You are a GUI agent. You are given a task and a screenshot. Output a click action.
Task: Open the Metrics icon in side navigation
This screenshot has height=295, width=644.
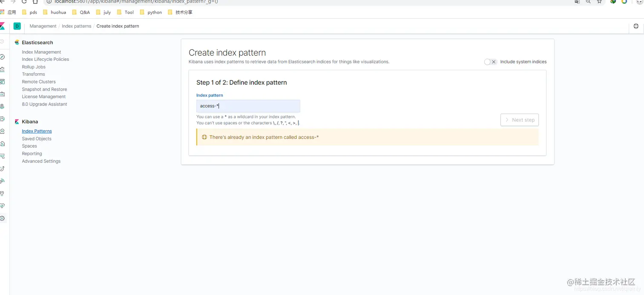pyautogui.click(x=2, y=131)
